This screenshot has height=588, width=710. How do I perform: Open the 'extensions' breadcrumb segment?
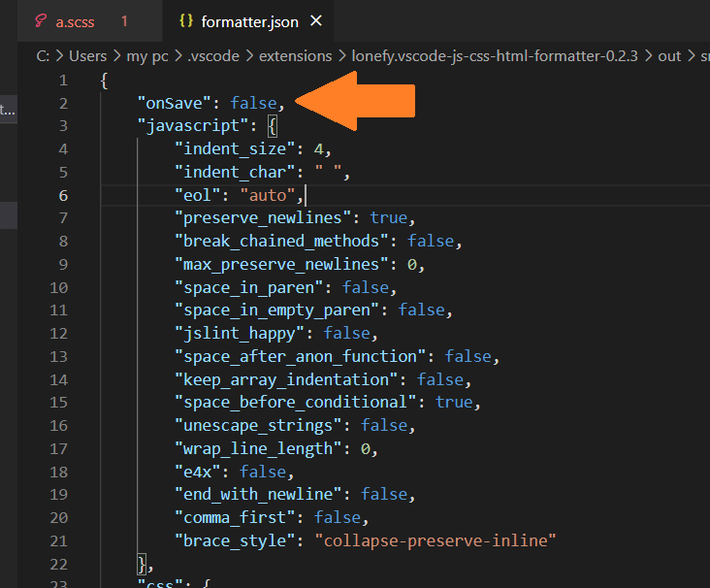(x=295, y=56)
